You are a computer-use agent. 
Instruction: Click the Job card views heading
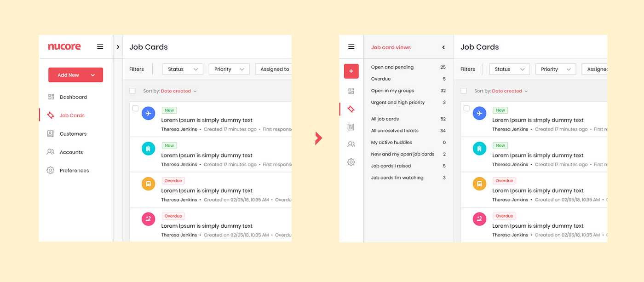click(391, 47)
